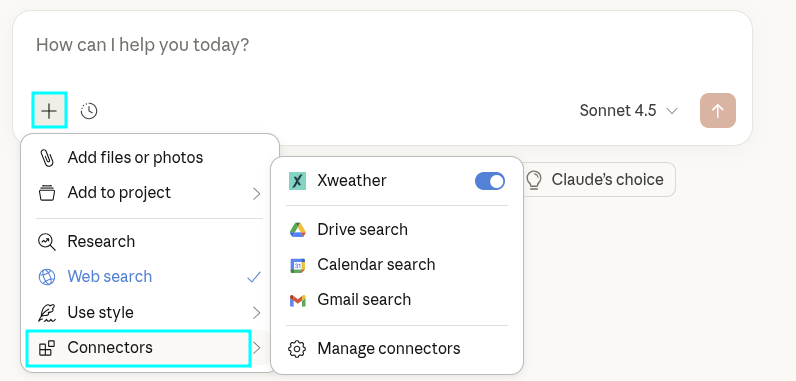Open the extended thinking clock icon
The image size is (796, 381).
89,111
